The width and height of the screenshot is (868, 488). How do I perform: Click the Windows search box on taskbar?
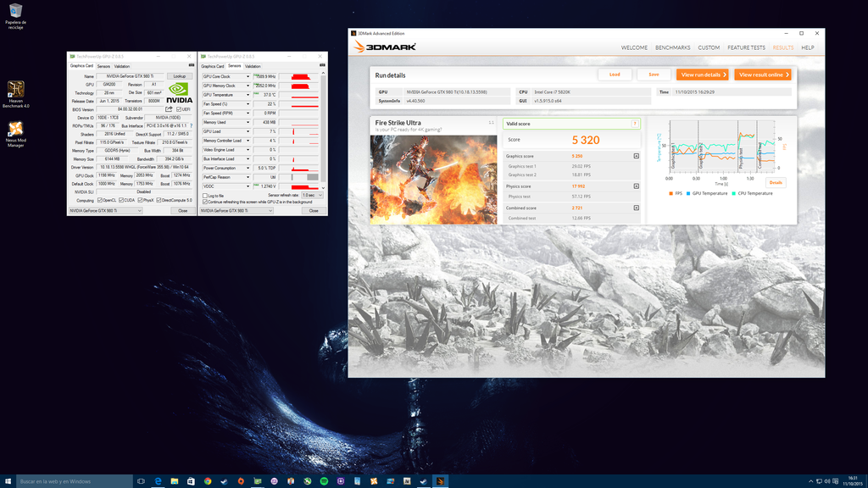click(x=75, y=481)
